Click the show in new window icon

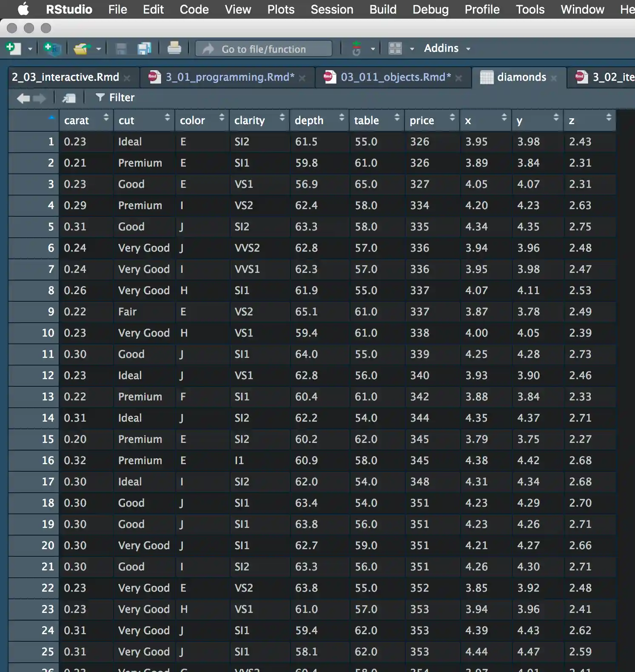pos(69,98)
